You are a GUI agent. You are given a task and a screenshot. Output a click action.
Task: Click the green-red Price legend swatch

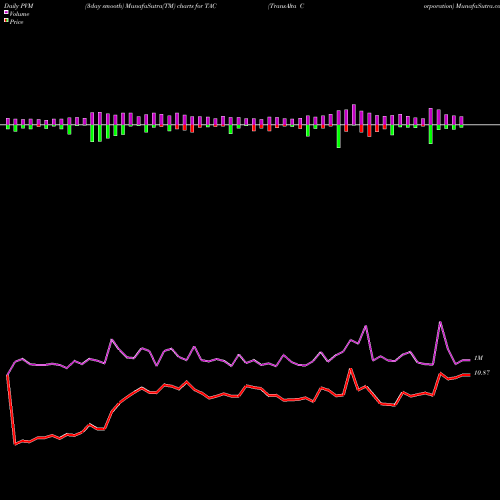[6, 20]
